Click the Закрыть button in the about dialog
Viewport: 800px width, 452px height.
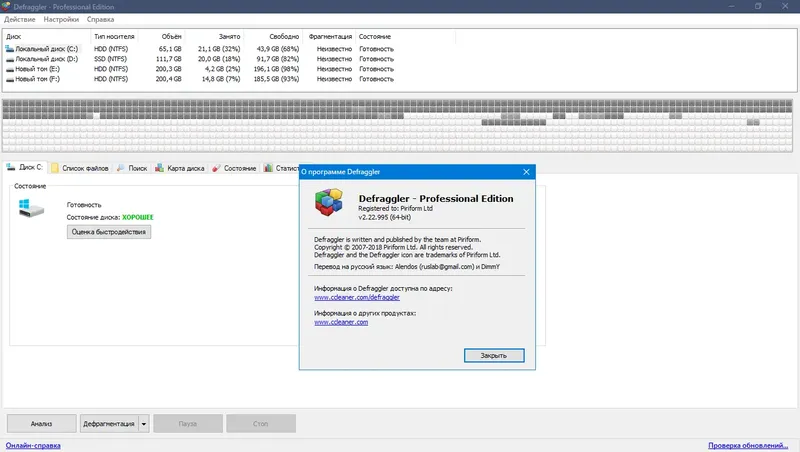pos(494,356)
